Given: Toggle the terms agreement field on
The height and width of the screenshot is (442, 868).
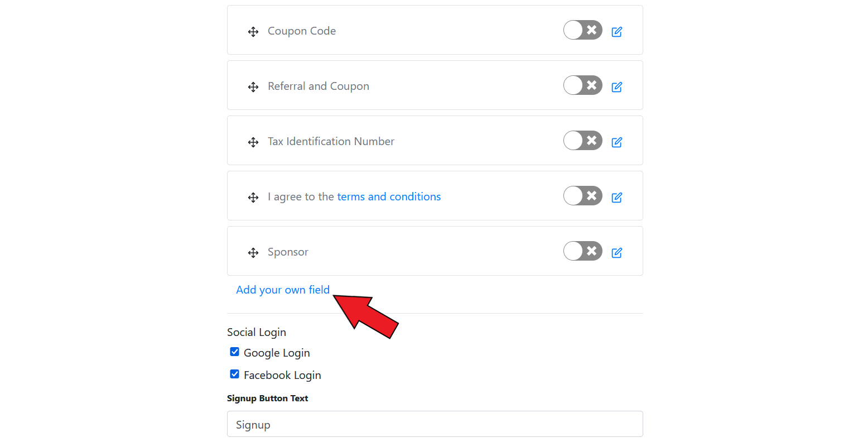Looking at the screenshot, I should (582, 196).
